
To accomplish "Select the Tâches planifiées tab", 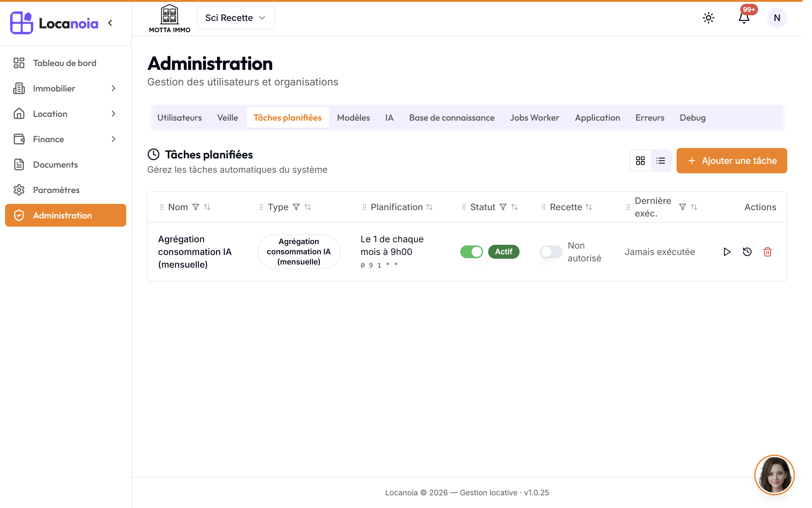I will pyautogui.click(x=288, y=117).
